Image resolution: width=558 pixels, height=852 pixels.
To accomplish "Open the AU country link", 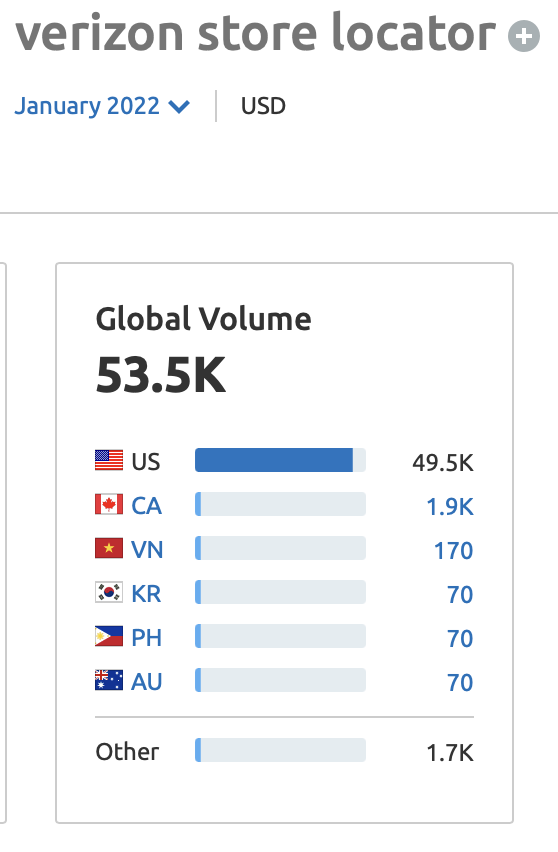I will point(147,682).
